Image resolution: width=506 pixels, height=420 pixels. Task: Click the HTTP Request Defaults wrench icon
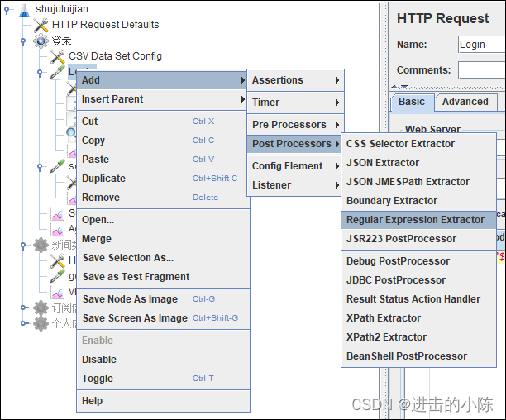coord(41,25)
